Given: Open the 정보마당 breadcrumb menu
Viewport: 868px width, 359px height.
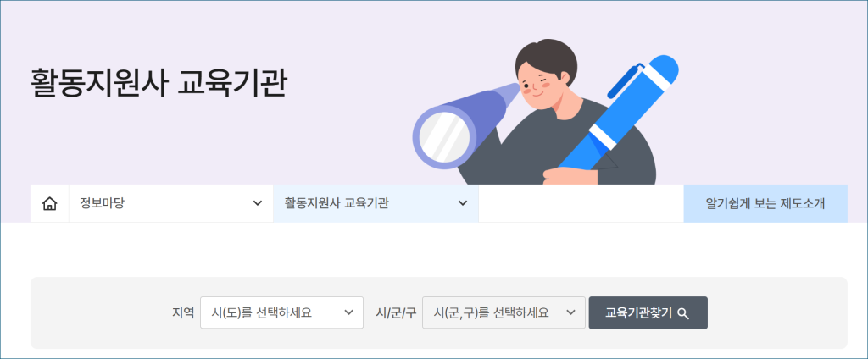Looking at the screenshot, I should (x=171, y=203).
